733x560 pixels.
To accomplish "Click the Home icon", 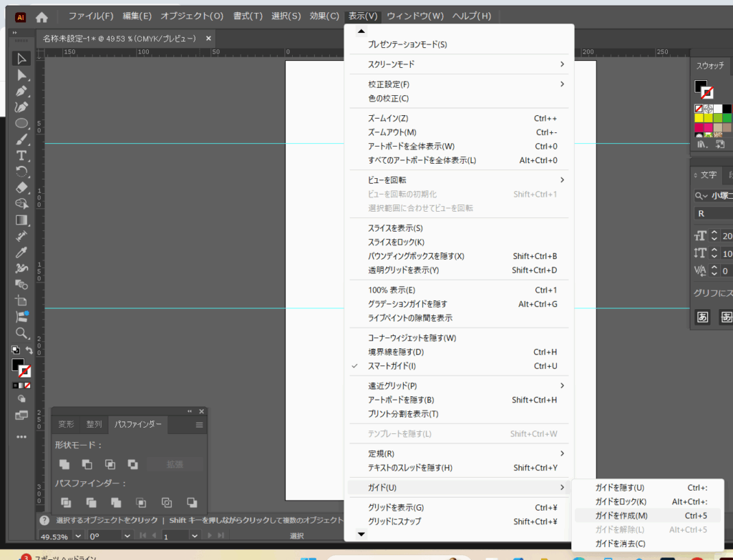I will [42, 16].
